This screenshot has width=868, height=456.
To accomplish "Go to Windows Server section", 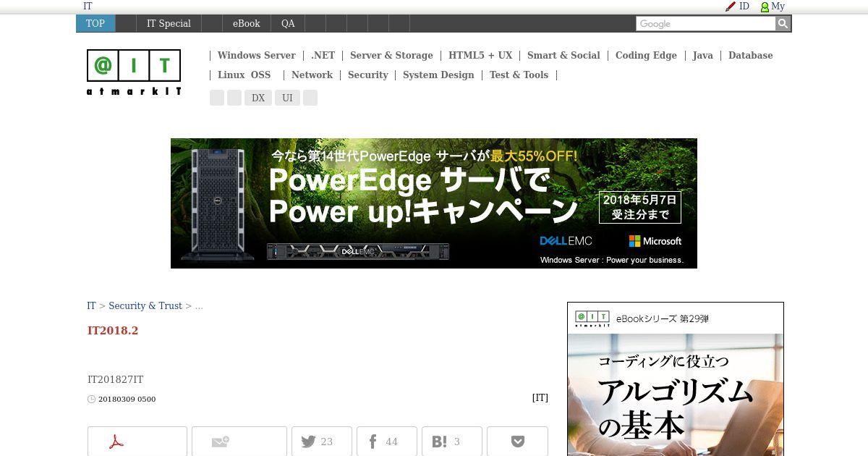I will coord(256,55).
